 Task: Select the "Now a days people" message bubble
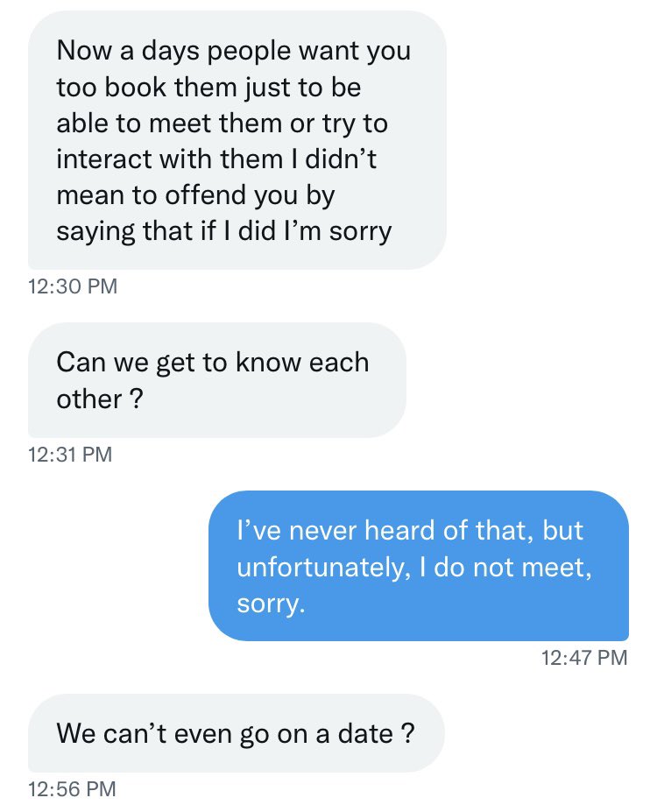pyautogui.click(x=237, y=140)
